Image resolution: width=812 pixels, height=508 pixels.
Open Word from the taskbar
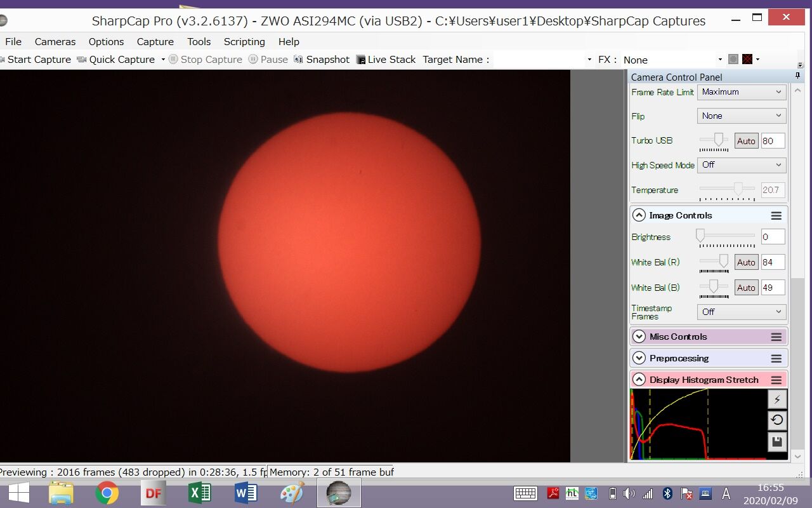(246, 493)
